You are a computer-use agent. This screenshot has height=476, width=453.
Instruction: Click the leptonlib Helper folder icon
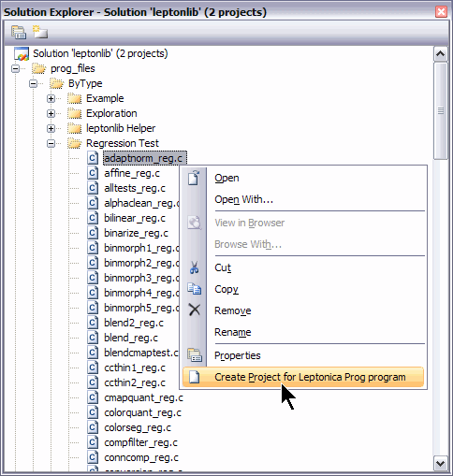[x=75, y=128]
